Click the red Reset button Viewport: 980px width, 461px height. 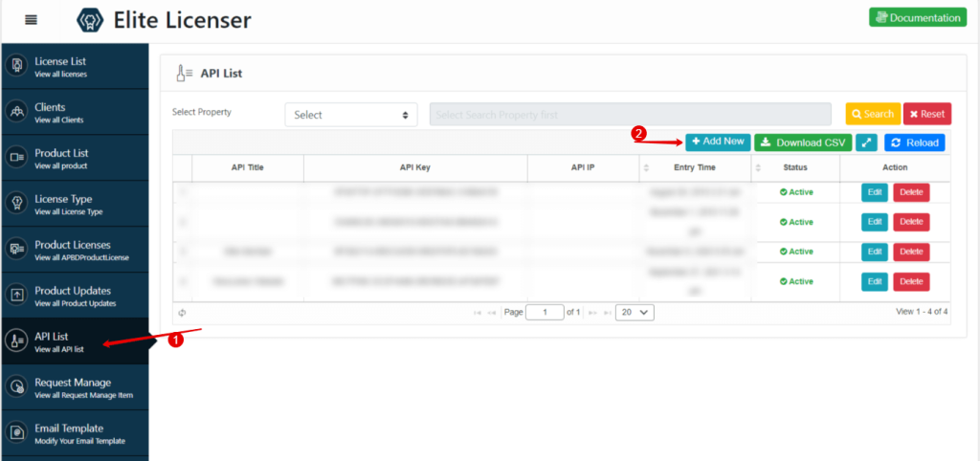pos(927,115)
